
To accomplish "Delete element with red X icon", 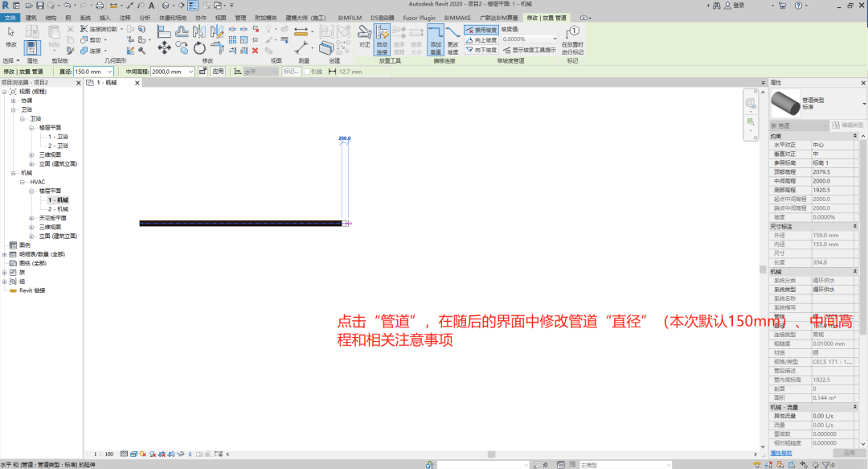I will pos(256,51).
